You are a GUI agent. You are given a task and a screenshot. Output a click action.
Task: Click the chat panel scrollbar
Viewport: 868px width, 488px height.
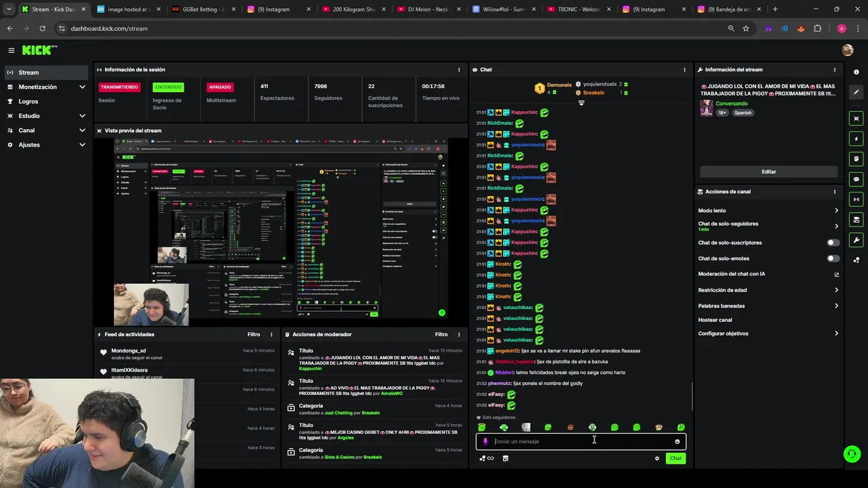[x=691, y=396]
